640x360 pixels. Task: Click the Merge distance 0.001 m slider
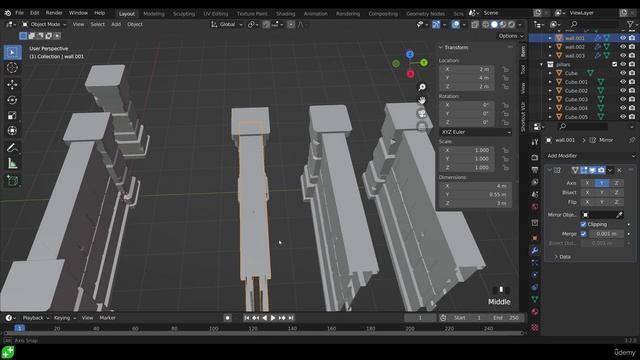pyautogui.click(x=606, y=234)
